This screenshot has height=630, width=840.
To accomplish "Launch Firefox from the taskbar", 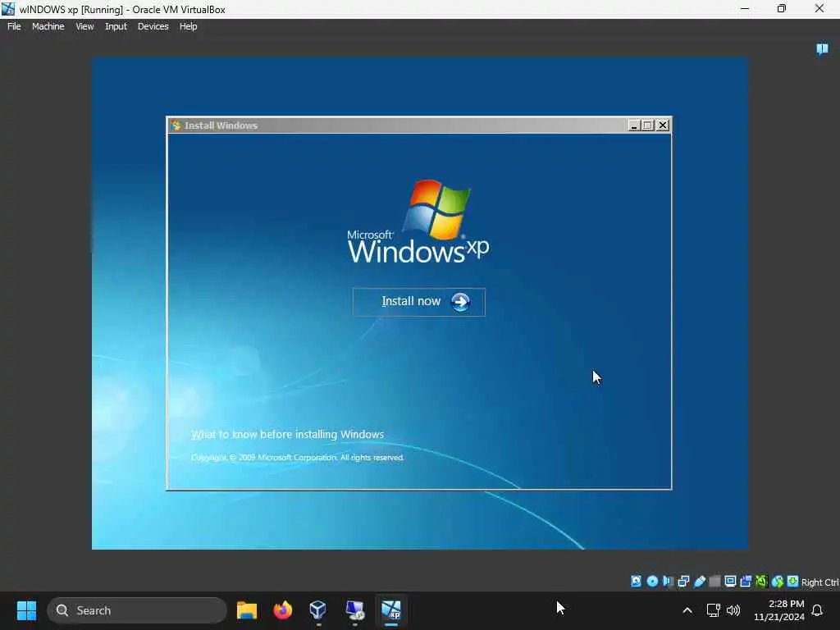I will pos(283,610).
